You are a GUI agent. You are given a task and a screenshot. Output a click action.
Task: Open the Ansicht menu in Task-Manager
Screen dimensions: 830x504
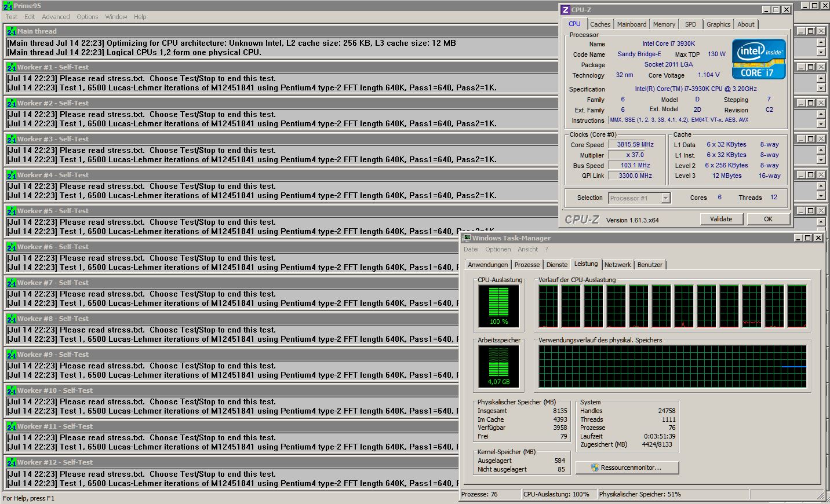click(x=527, y=249)
